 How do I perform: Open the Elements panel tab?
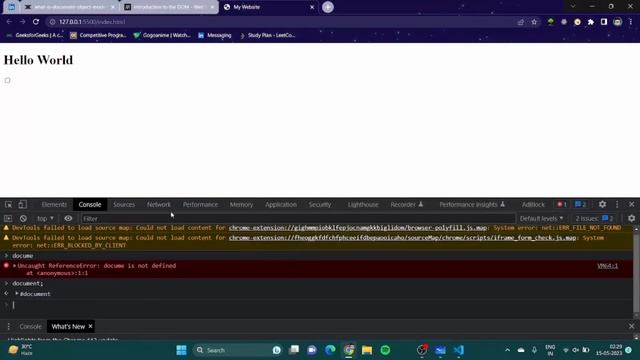point(54,204)
